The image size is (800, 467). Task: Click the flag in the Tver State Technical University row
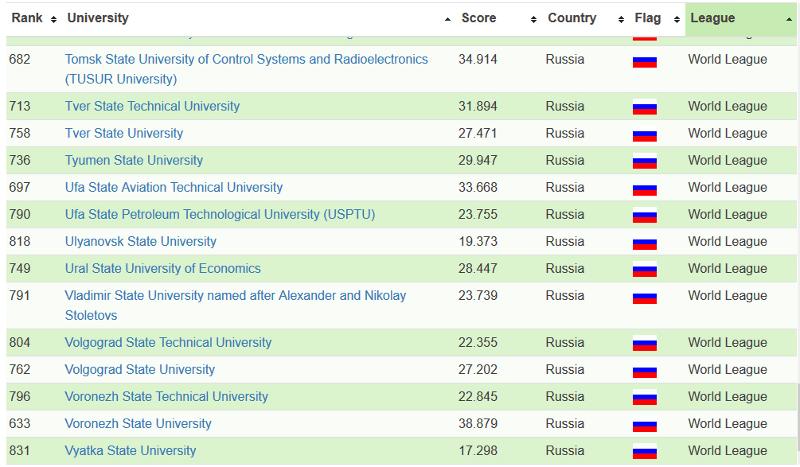(x=644, y=108)
